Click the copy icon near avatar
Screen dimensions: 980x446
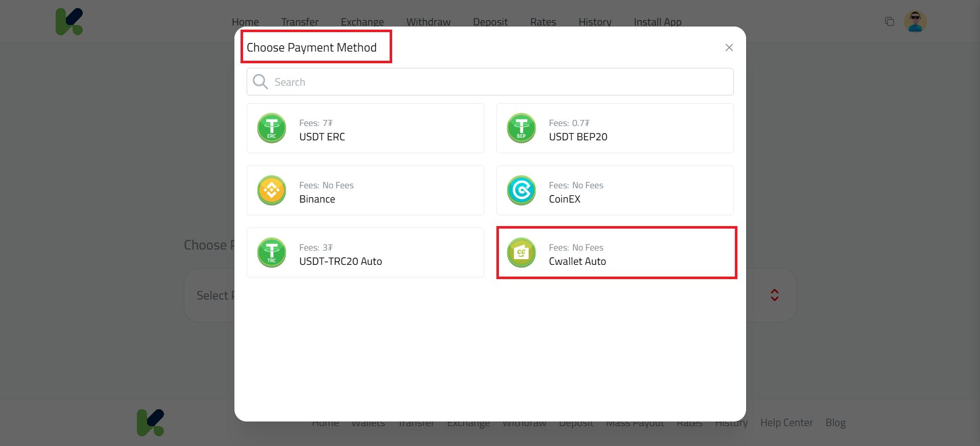pyautogui.click(x=890, y=21)
